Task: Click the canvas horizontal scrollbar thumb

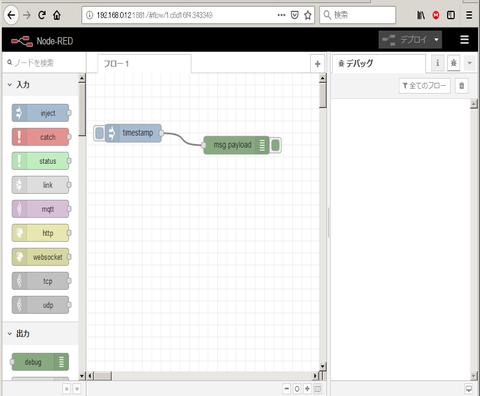Action: [103, 376]
